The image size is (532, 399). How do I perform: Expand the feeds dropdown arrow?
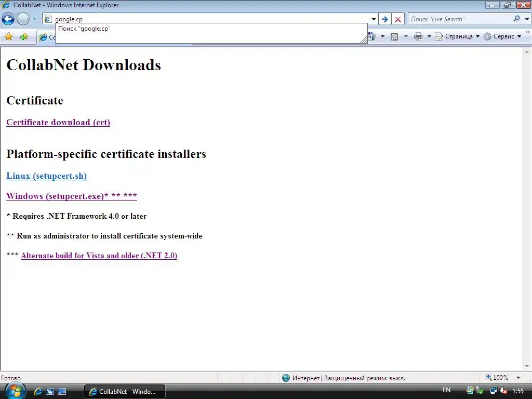pos(406,36)
